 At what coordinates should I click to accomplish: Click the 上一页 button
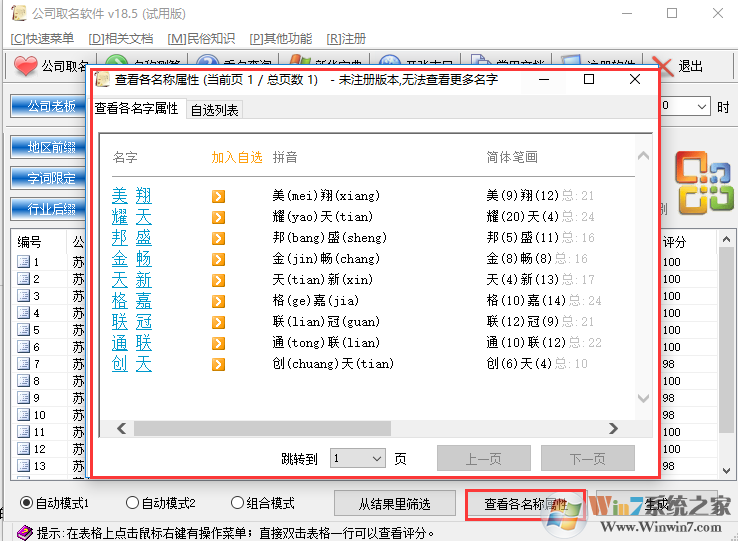(484, 458)
